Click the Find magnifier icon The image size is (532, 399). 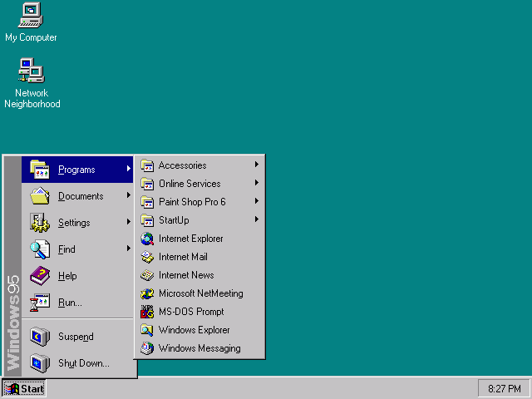pyautogui.click(x=40, y=249)
